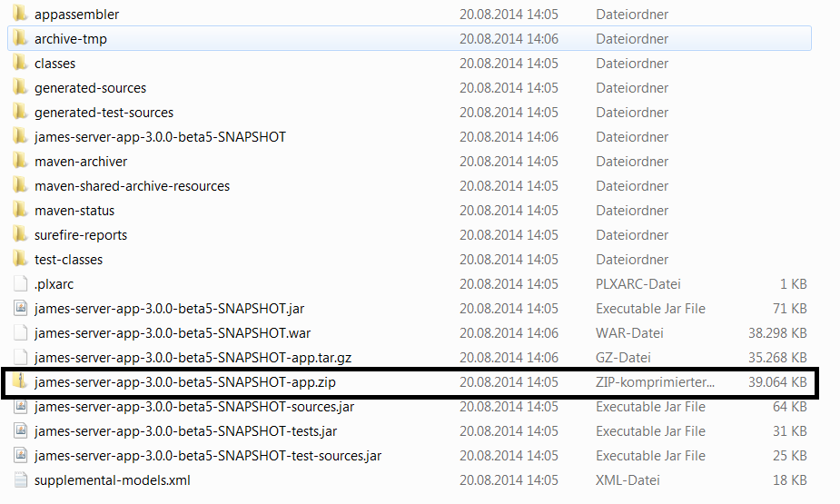Select the james-server-app-3.0.0-beta5-SNAPSHOT folder name
840x504 pixels.
coord(160,137)
